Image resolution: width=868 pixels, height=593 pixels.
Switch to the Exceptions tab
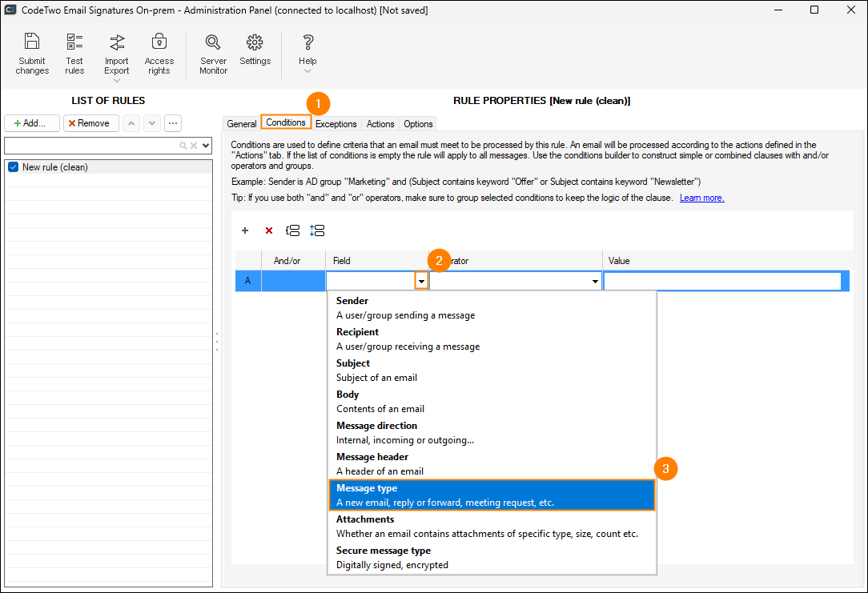336,124
